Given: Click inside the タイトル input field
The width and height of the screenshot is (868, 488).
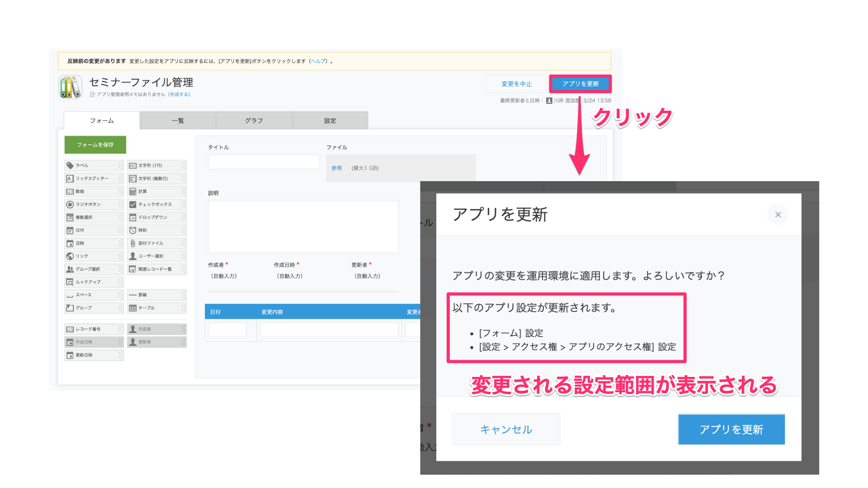Looking at the screenshot, I should pyautogui.click(x=264, y=161).
